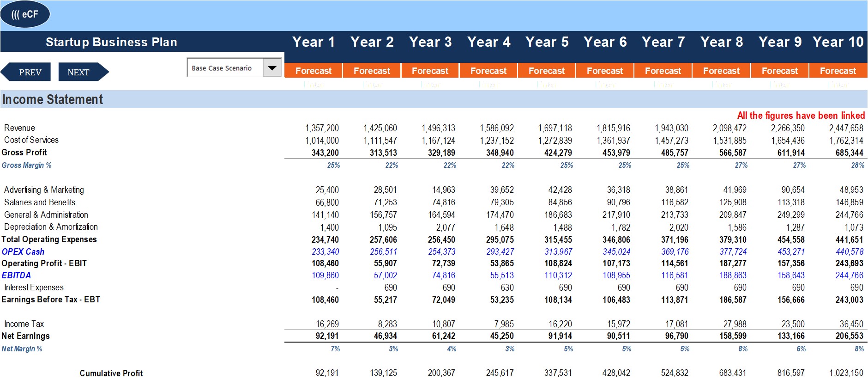This screenshot has width=868, height=380.
Task: Click the Forecast label under Year 2
Action: click(372, 71)
